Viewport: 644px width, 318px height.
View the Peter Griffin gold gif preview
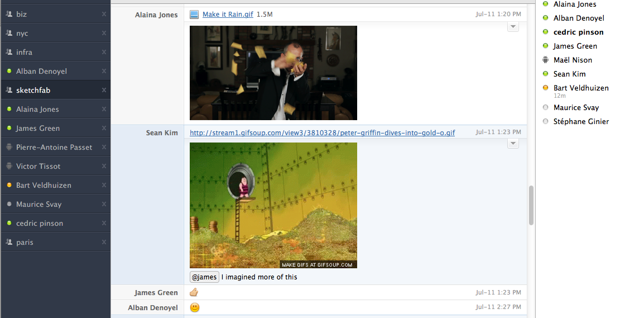[x=273, y=205]
